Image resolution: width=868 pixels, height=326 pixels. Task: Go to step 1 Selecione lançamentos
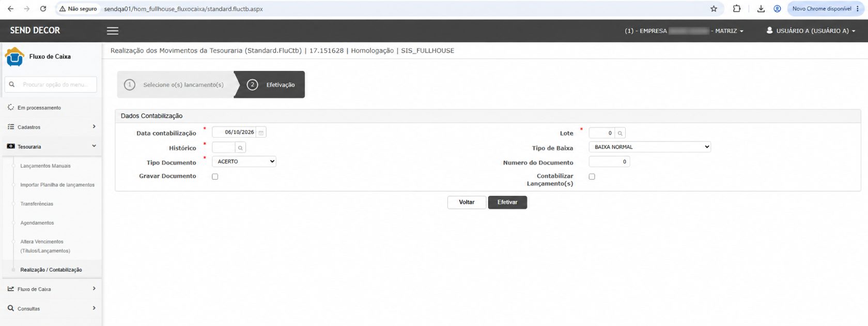coord(176,84)
